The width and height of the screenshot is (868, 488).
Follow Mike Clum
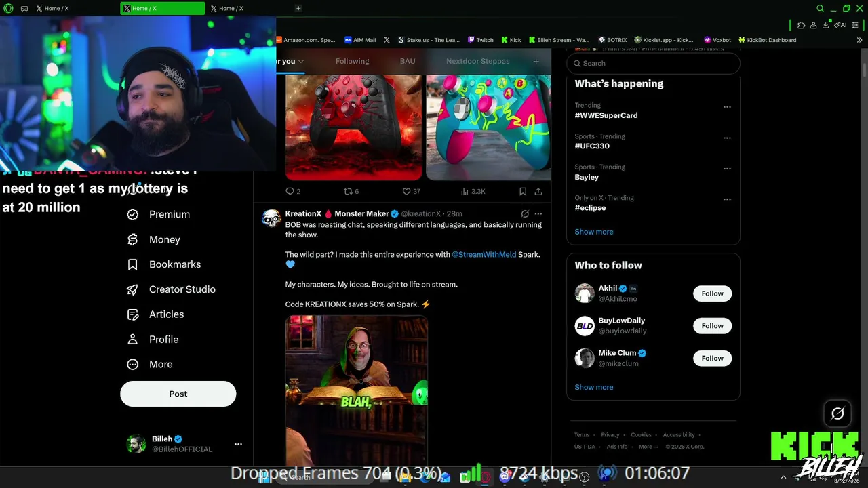point(712,358)
